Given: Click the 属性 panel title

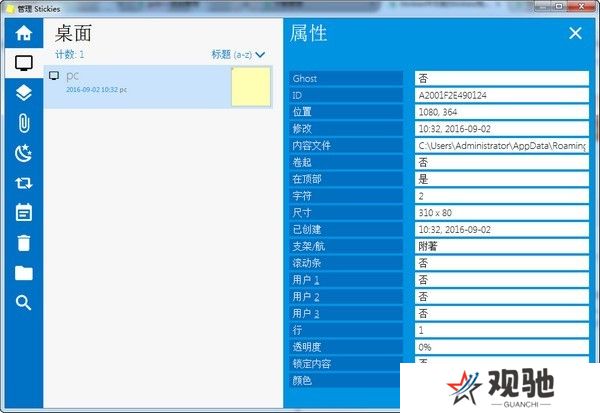Looking at the screenshot, I should (x=308, y=33).
